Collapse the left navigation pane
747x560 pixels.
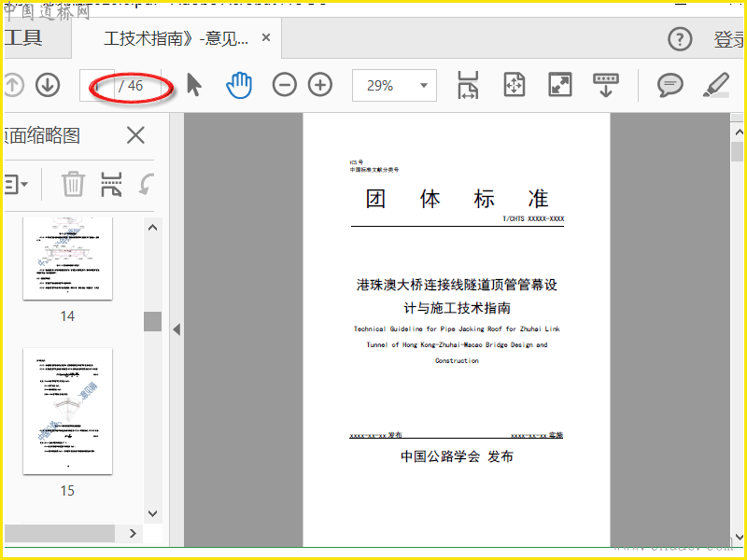click(x=176, y=329)
